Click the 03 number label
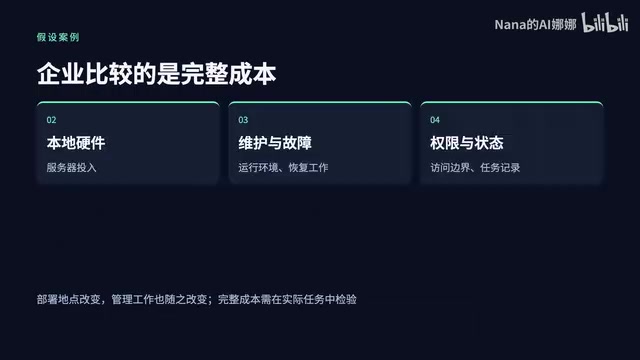 [243, 120]
